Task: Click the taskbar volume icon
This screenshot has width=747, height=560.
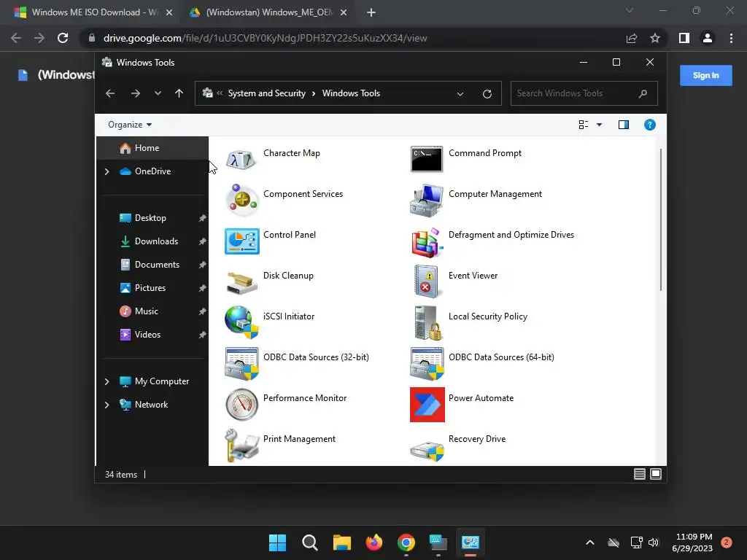Action: click(x=653, y=542)
